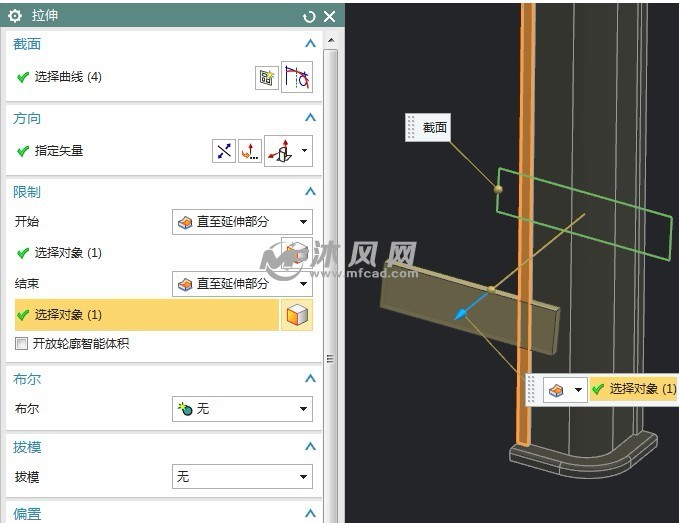Collapse the 偏置 section

coord(310,513)
